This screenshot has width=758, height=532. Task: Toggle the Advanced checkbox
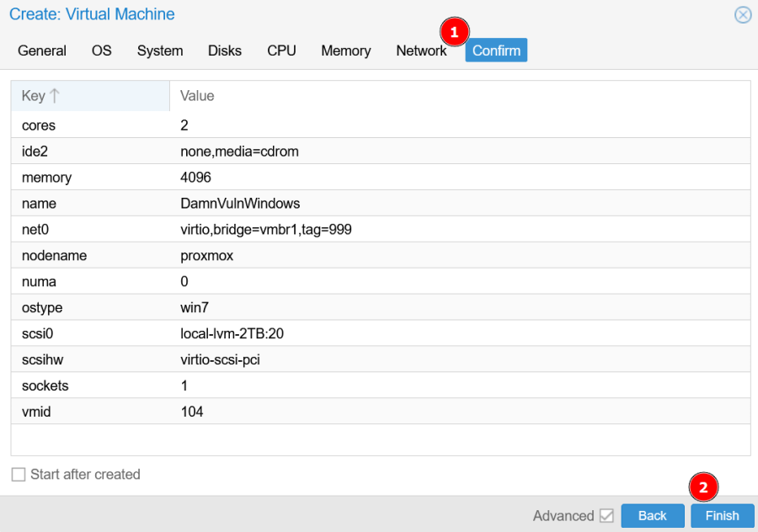(x=606, y=516)
